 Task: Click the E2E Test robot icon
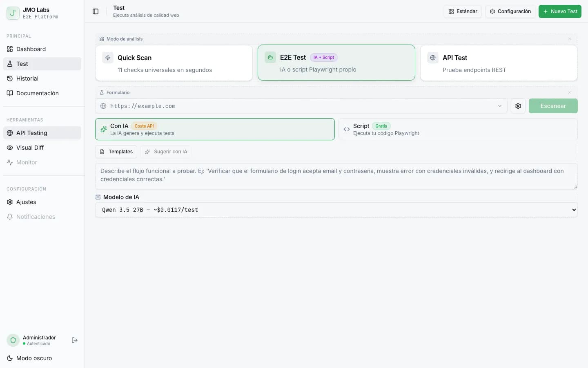coord(270,57)
